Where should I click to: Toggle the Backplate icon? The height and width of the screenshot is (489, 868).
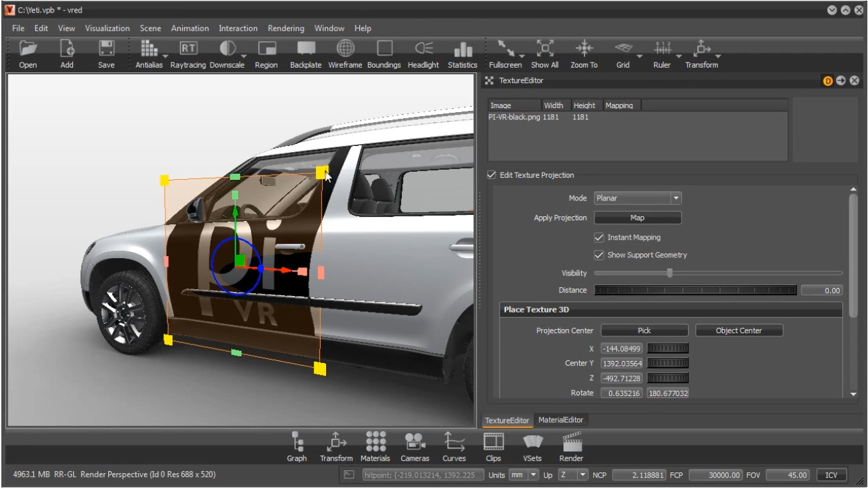pyautogui.click(x=306, y=49)
